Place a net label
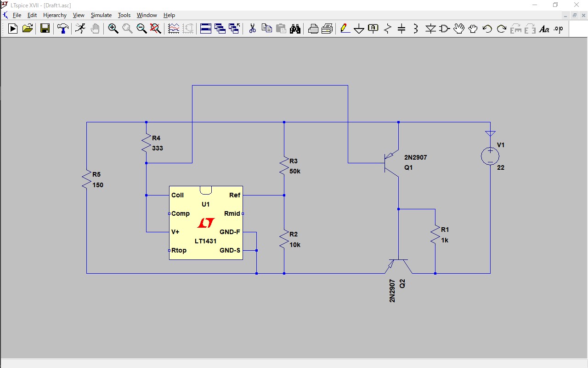 [373, 29]
